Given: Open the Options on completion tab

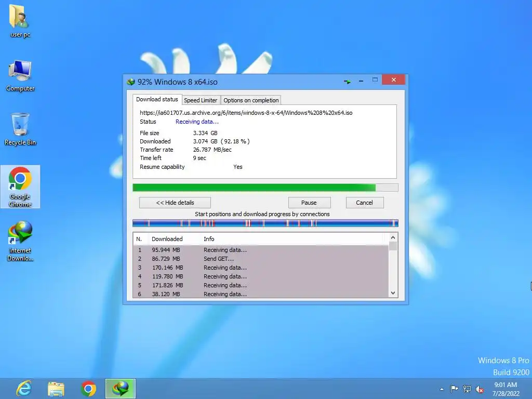Looking at the screenshot, I should point(251,100).
